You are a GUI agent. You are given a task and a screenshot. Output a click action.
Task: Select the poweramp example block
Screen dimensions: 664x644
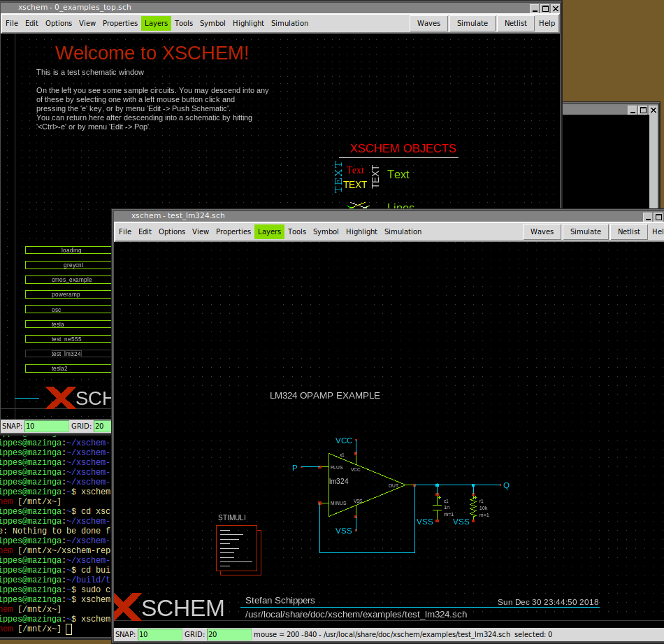(68, 294)
